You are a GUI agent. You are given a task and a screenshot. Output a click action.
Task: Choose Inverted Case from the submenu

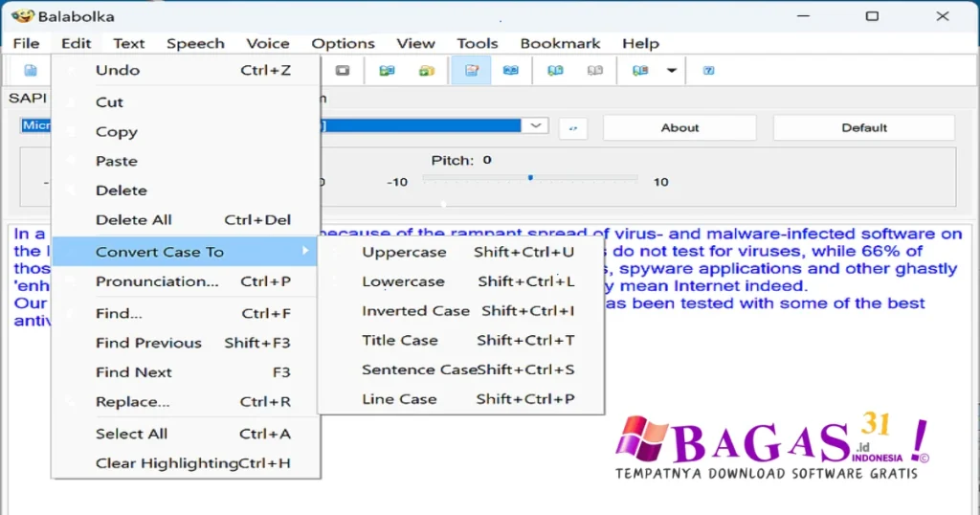[x=461, y=310]
